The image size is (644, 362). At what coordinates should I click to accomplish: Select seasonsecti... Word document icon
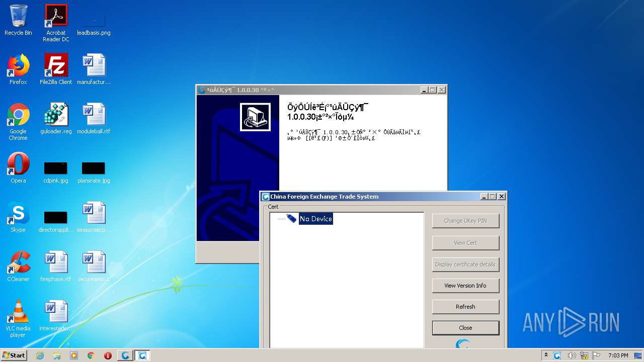(94, 217)
